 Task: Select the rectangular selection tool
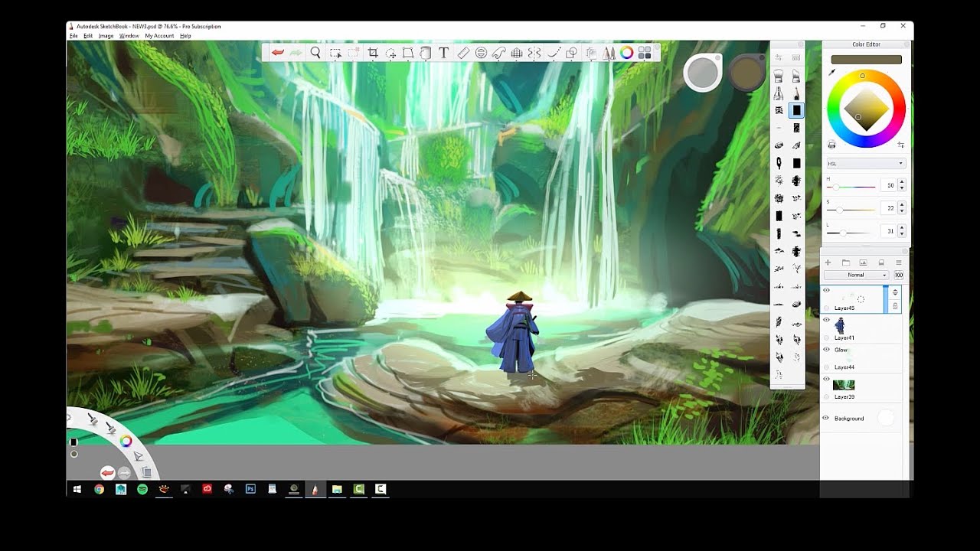tap(335, 53)
